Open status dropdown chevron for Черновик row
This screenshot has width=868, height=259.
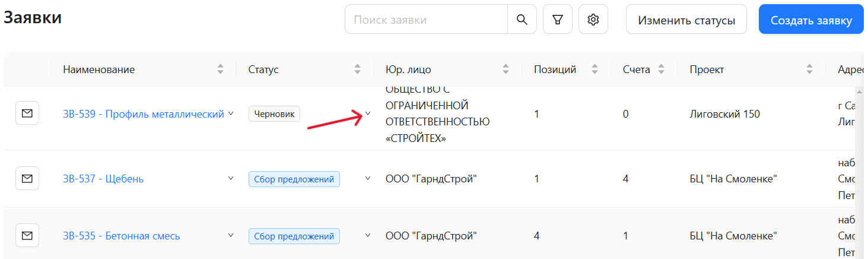point(368,113)
